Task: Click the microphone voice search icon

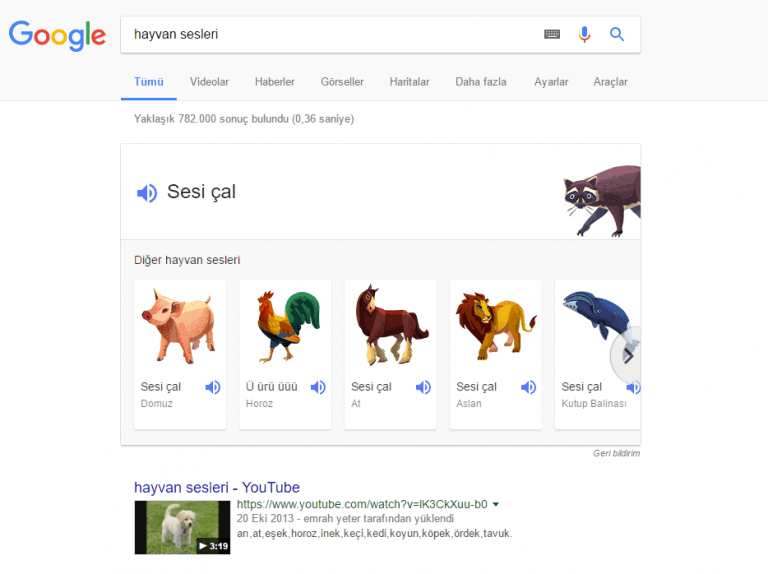Action: (584, 34)
